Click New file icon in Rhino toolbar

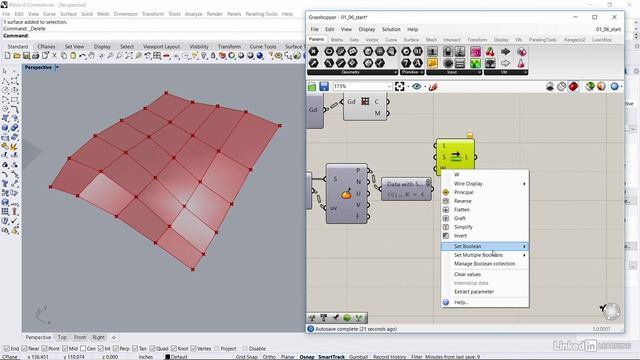click(7, 56)
